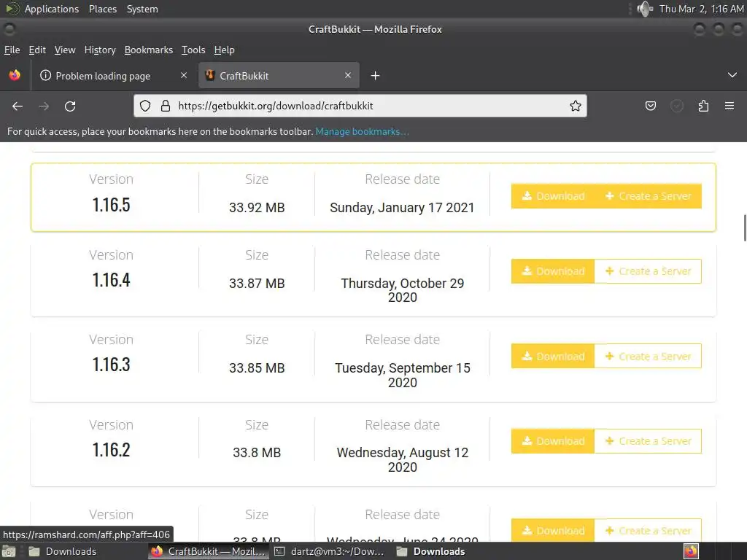Open the Firefox hamburger application menu
Screen dimensions: 747x560
tap(729, 106)
